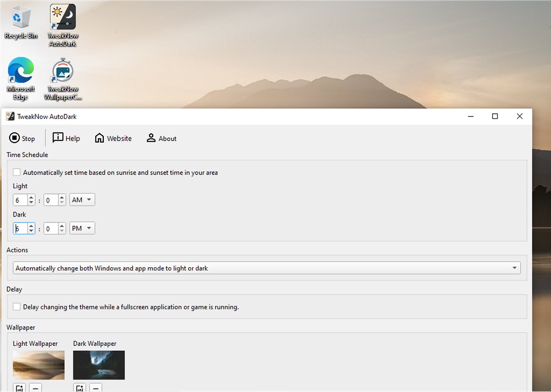This screenshot has height=392, width=551.
Task: Increase the Dark hour value
Action: [x=31, y=226]
